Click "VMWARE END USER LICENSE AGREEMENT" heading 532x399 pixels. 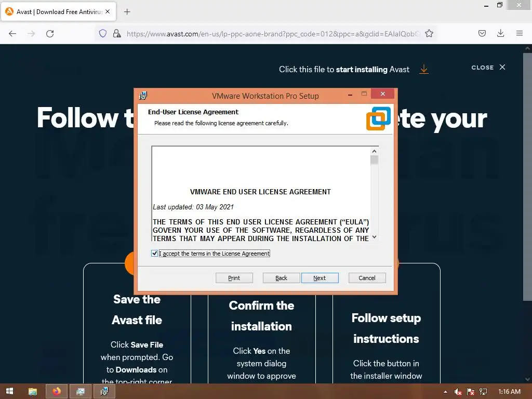260,192
